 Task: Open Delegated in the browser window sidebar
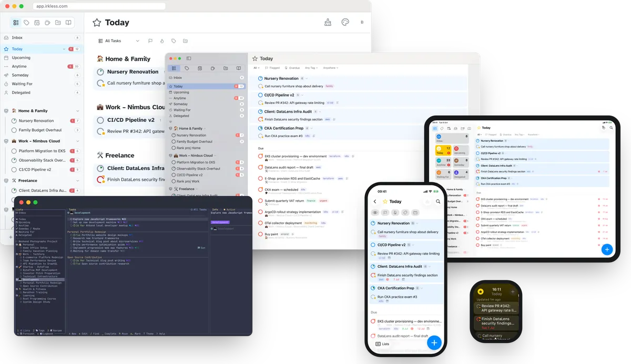pos(41,92)
